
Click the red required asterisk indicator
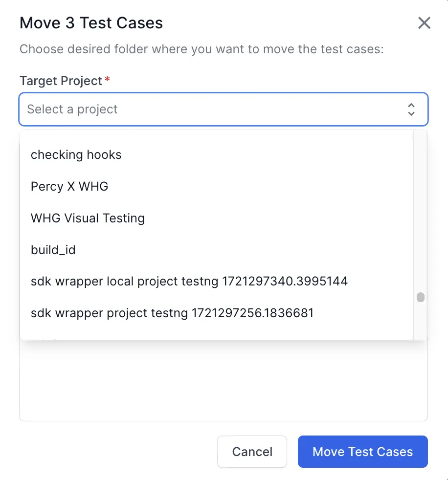pos(107,79)
